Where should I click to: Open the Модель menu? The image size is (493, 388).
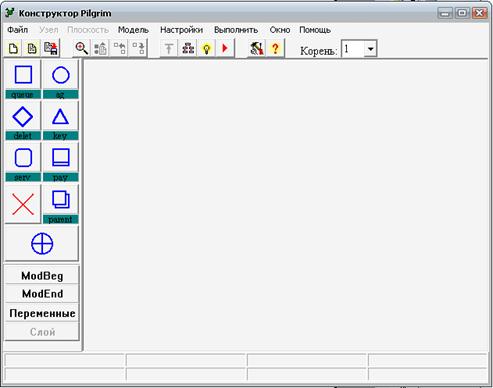133,30
